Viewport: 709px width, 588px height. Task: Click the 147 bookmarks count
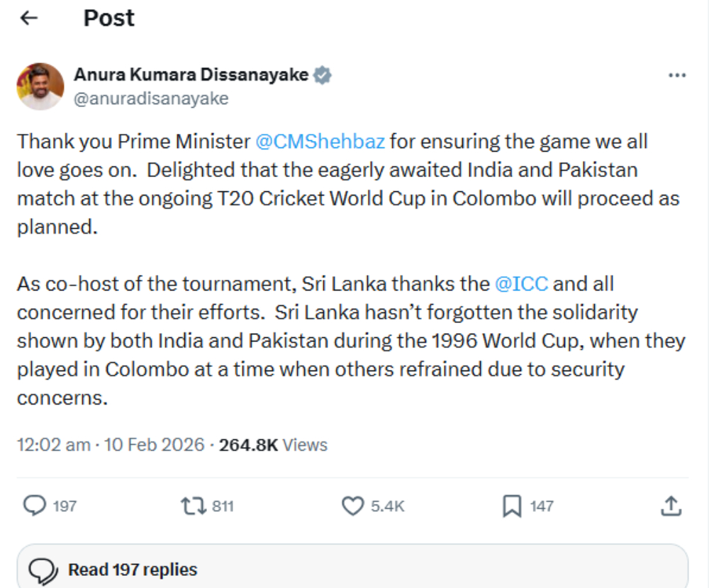coord(542,507)
